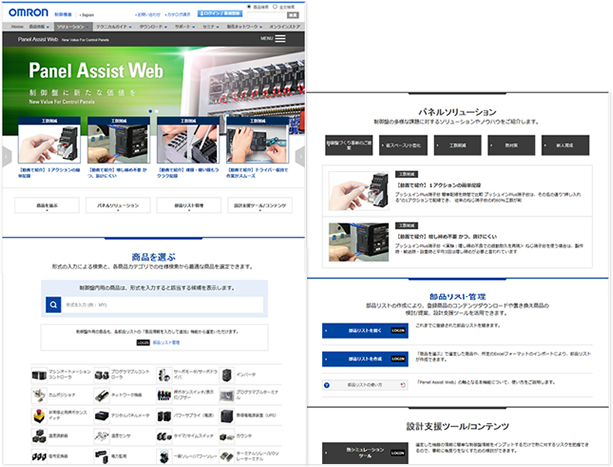Open the signal converter category icon
This screenshot has width=613, height=467.
39,456
